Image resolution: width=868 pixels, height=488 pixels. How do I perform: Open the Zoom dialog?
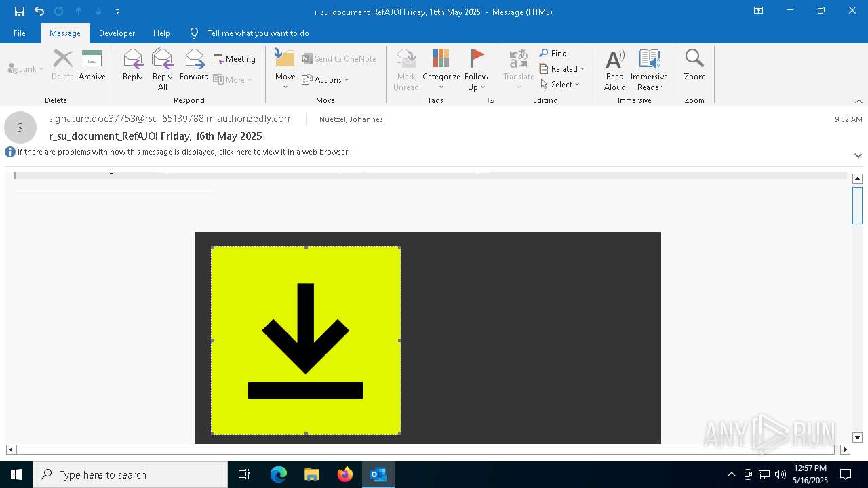pyautogui.click(x=694, y=65)
